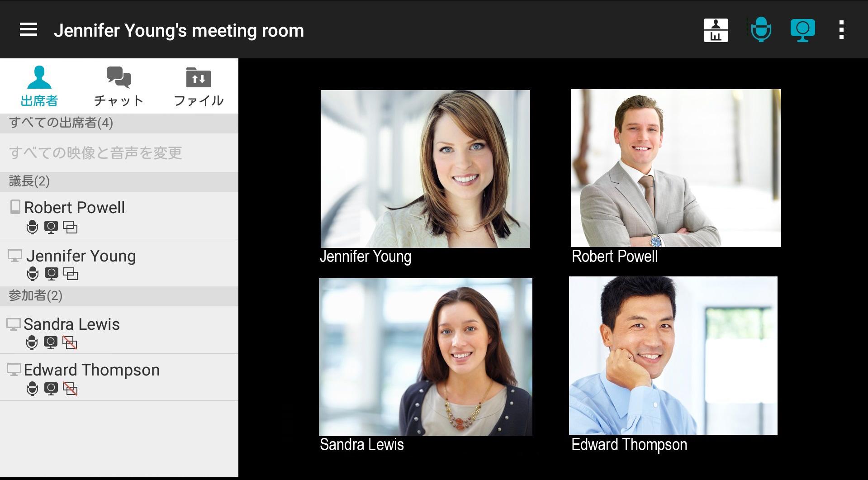This screenshot has width=868, height=480.
Task: Toggle your microphone in the top bar
Action: (x=761, y=30)
